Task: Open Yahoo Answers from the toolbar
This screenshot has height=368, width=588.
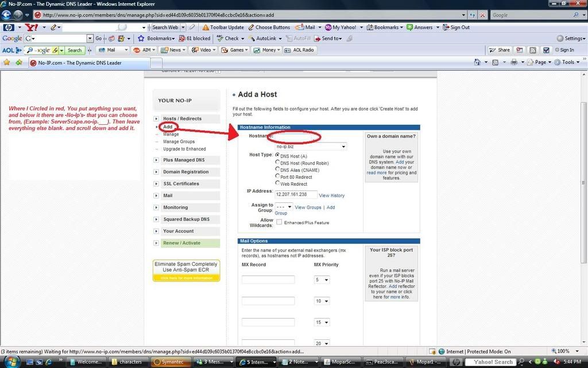Action: pyautogui.click(x=420, y=28)
